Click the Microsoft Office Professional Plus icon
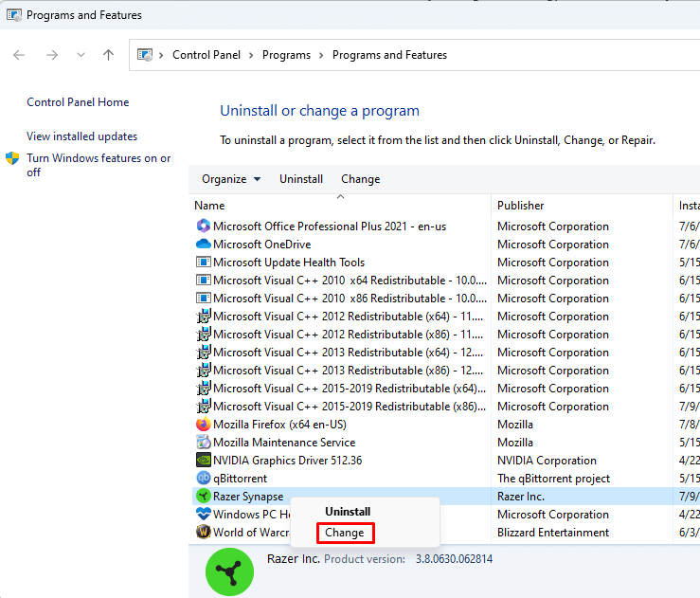This screenshot has height=598, width=700. click(x=203, y=226)
